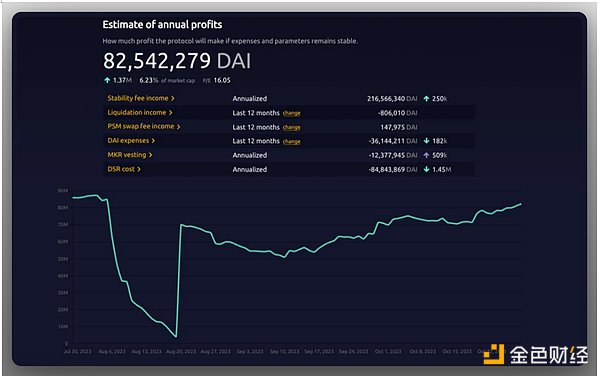Click the Aug 20, 2023 axis label

tap(181, 351)
